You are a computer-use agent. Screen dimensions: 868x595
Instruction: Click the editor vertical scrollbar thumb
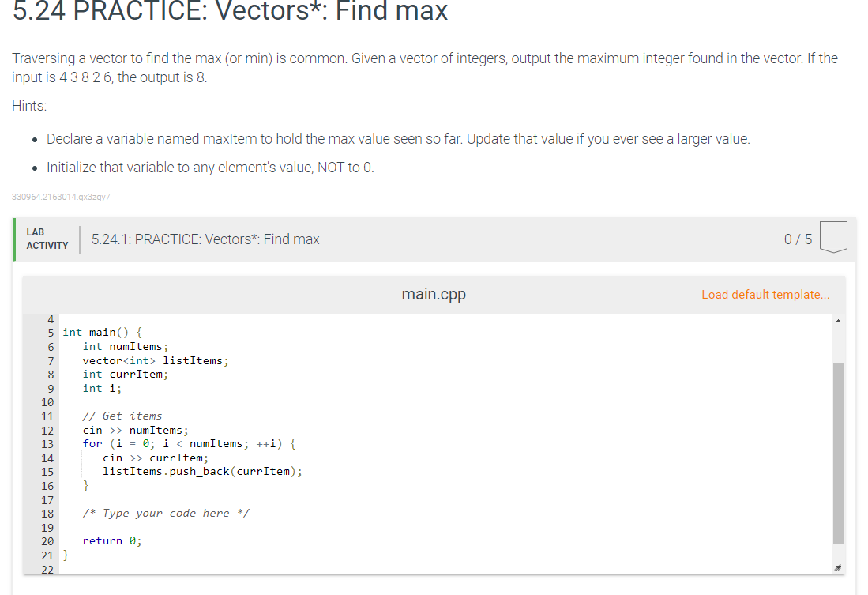tap(838, 453)
